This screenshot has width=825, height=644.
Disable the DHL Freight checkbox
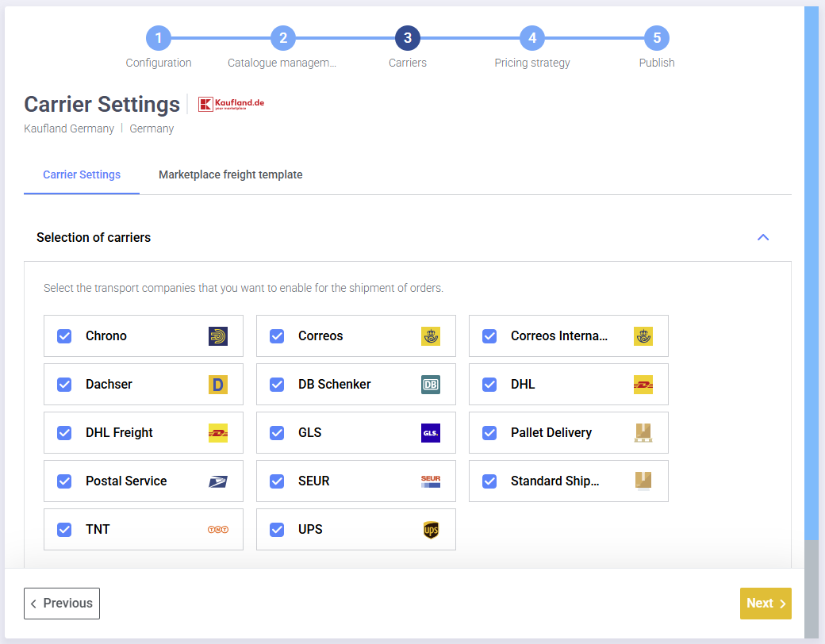coord(64,433)
